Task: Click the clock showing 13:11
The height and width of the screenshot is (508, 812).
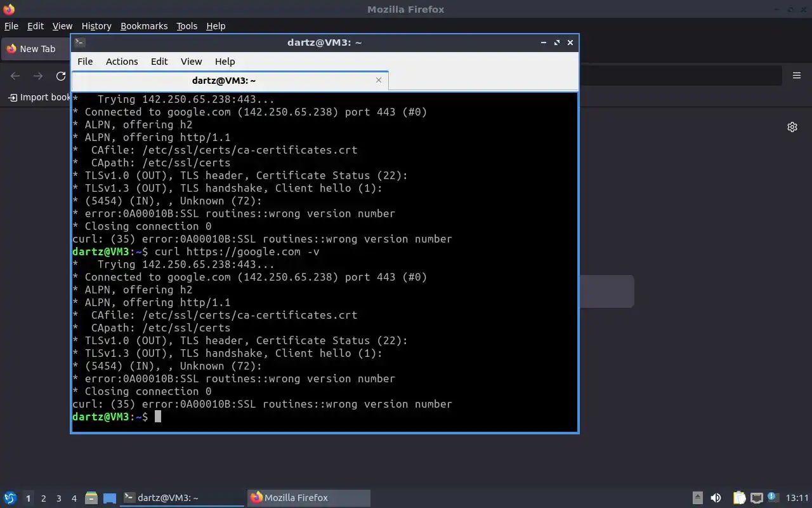Action: (x=797, y=498)
